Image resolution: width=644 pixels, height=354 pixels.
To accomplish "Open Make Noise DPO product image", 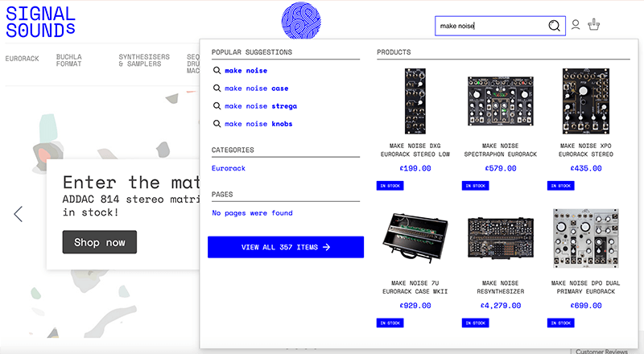I will tap(586, 239).
